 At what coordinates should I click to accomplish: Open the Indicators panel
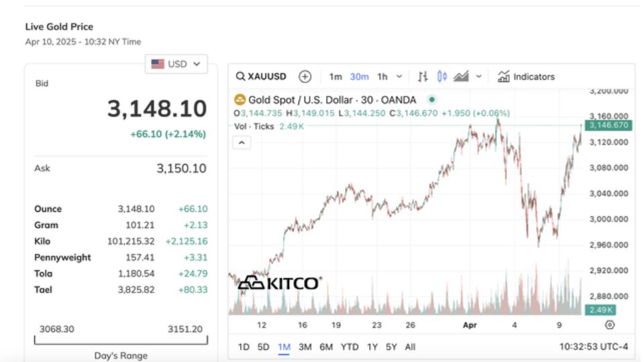coord(527,76)
